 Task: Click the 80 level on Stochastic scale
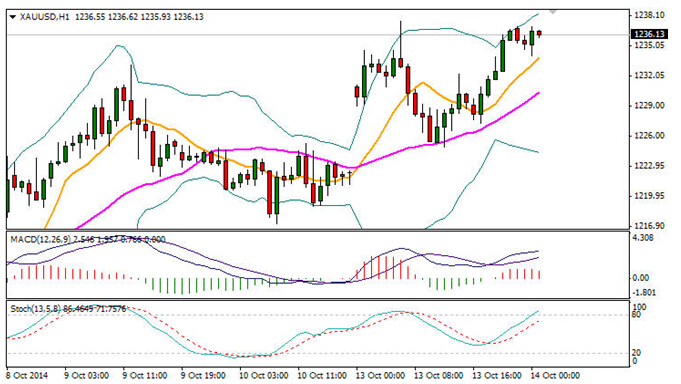point(636,314)
